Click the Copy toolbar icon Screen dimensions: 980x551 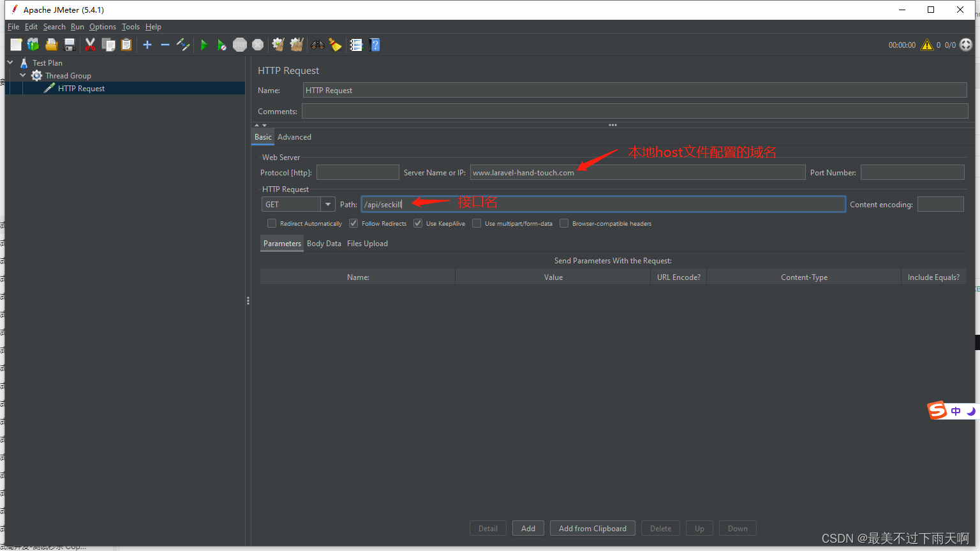pyautogui.click(x=108, y=45)
